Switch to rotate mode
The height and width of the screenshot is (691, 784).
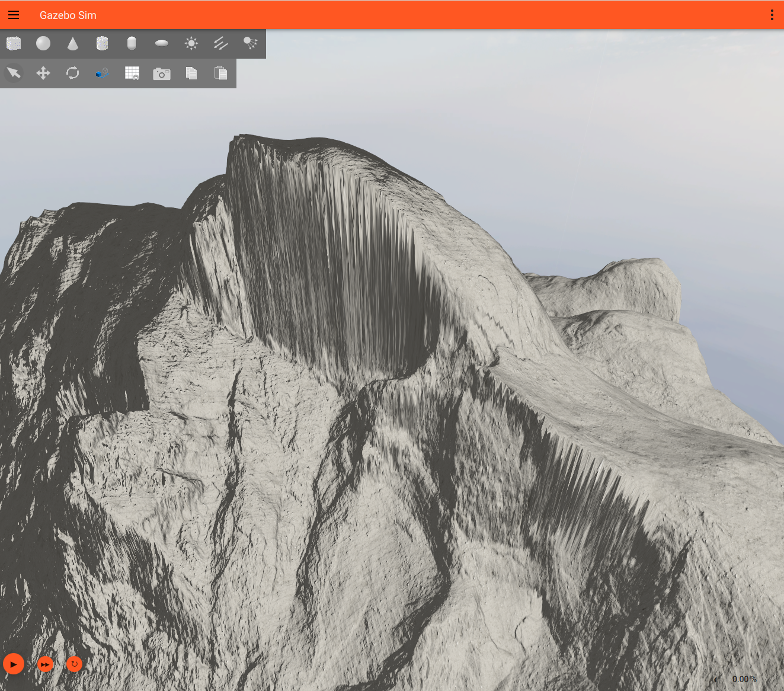(73, 73)
